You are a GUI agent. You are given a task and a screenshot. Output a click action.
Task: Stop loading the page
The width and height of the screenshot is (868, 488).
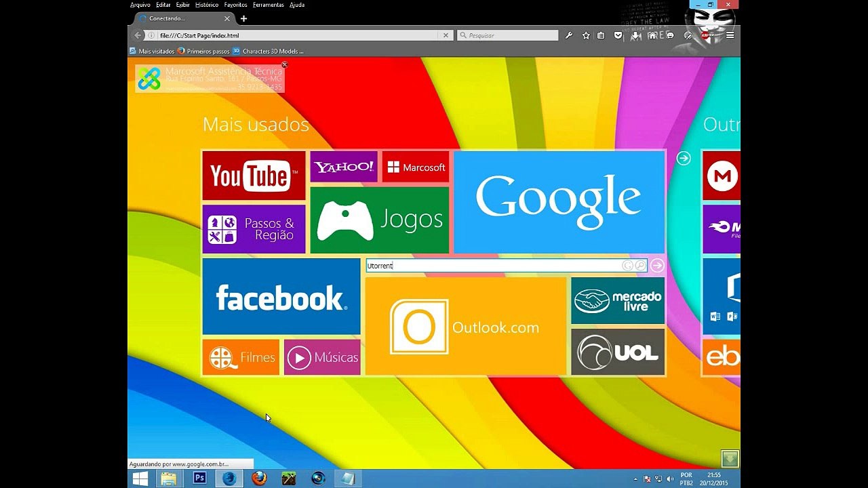point(446,35)
